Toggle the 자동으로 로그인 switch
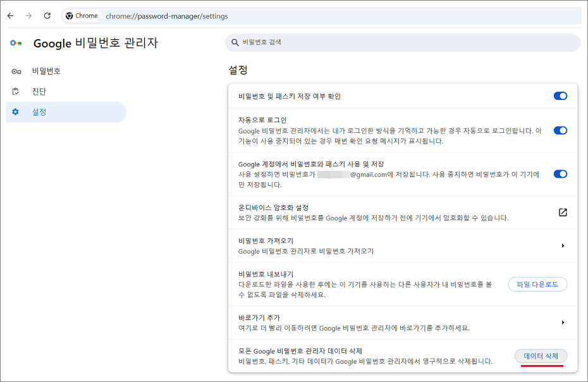This screenshot has width=588, height=382. tap(560, 130)
